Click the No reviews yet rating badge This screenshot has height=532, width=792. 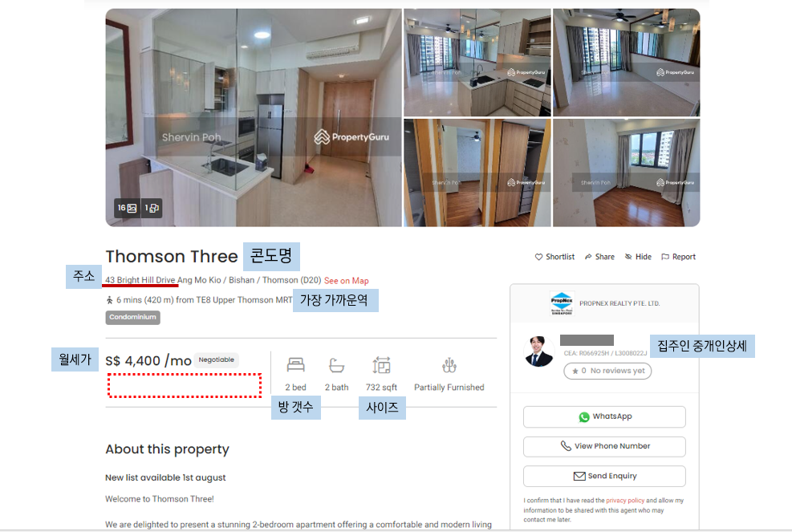pyautogui.click(x=607, y=371)
